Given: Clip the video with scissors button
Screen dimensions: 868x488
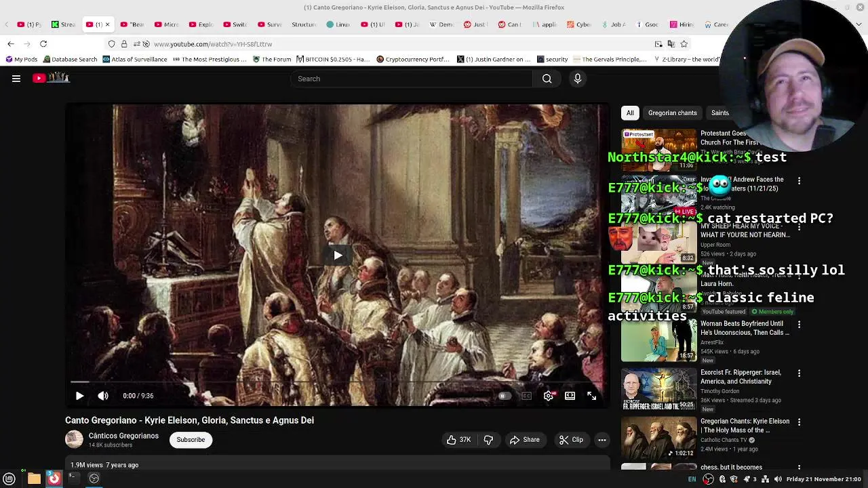Looking at the screenshot, I should click(x=571, y=440).
